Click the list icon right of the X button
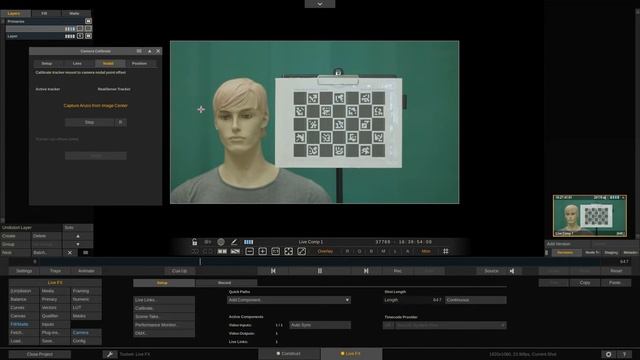The image size is (640, 360). click(85, 253)
